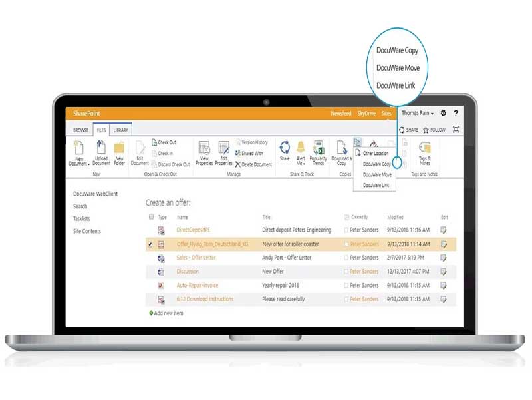The width and height of the screenshot is (532, 400).
Task: Click Discard Check Out in the ribbon
Action: pyautogui.click(x=171, y=164)
